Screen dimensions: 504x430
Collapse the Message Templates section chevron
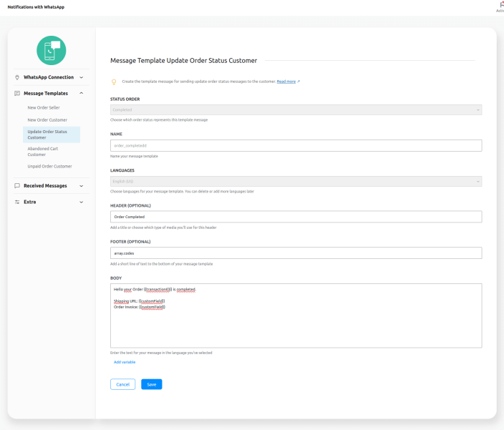point(81,93)
